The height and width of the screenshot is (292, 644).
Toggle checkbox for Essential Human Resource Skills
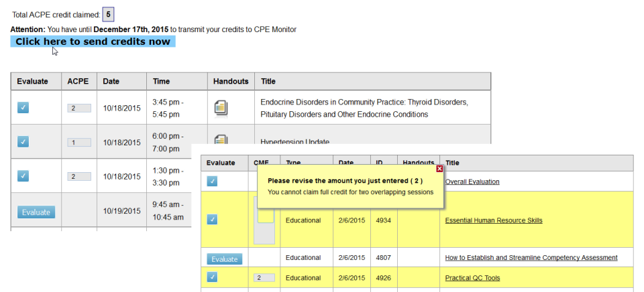[212, 220]
